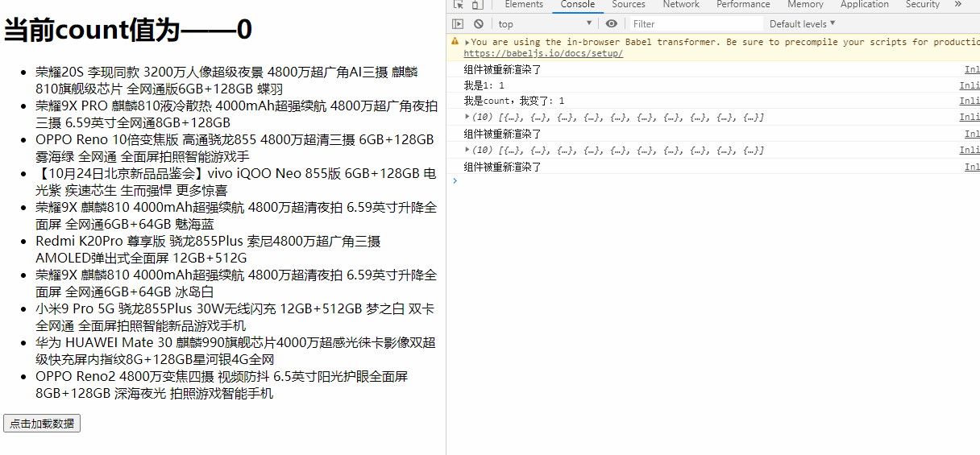The height and width of the screenshot is (455, 980).
Task: Select the Console tab
Action: (578, 5)
